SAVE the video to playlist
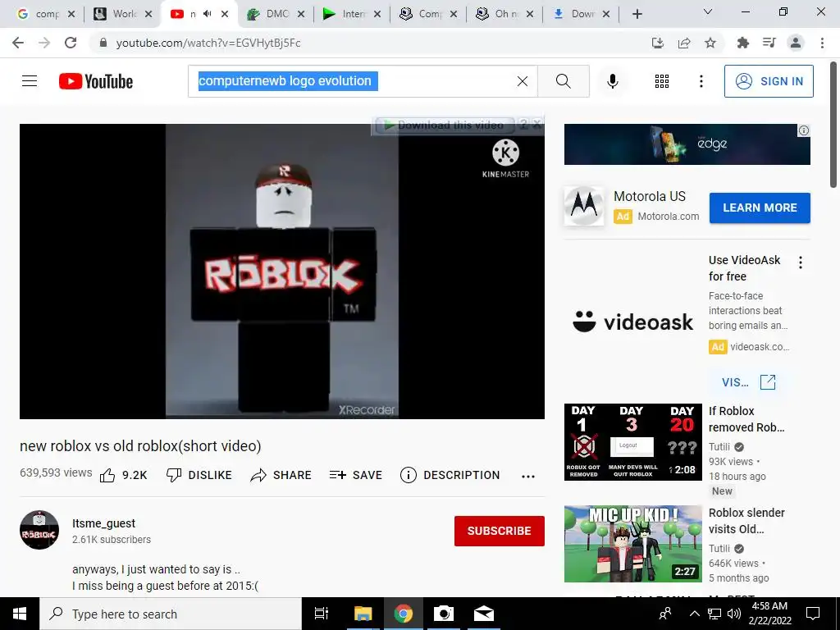840x630 pixels. 356,475
